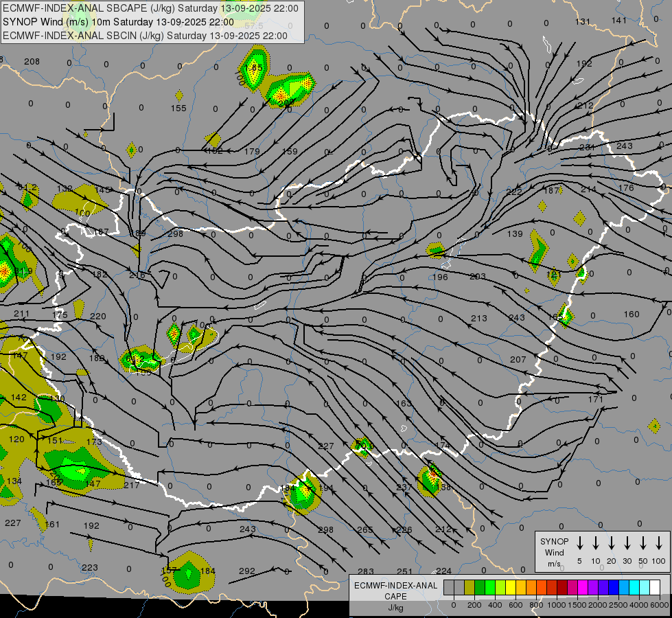The image size is (672, 618).
Task: Click the 6000 tick label on CAPE scale
Action: tap(659, 605)
